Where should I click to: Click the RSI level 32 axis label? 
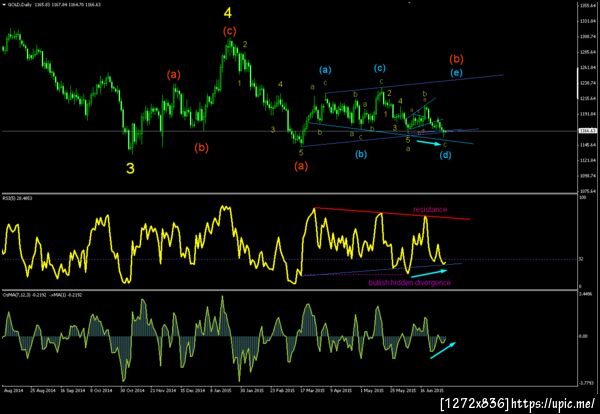[x=581, y=259]
